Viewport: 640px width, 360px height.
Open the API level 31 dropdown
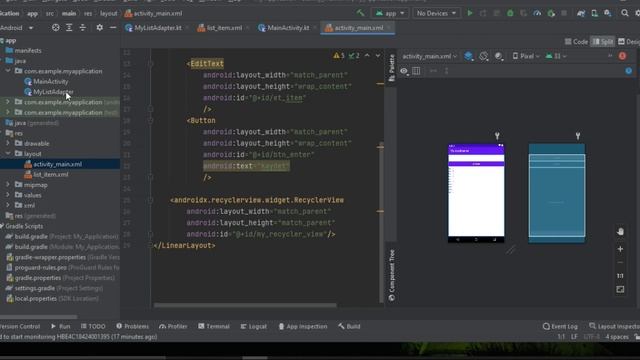click(556, 56)
